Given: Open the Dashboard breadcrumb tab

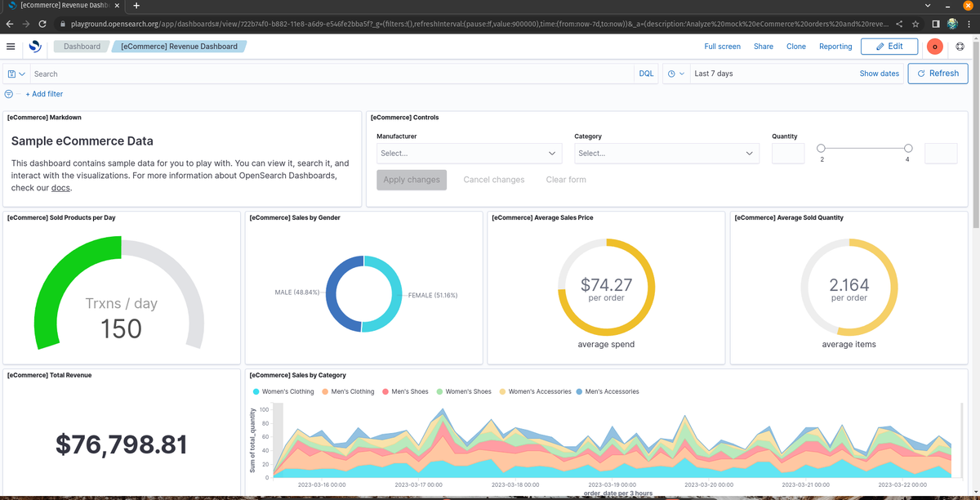Looking at the screenshot, I should (82, 47).
